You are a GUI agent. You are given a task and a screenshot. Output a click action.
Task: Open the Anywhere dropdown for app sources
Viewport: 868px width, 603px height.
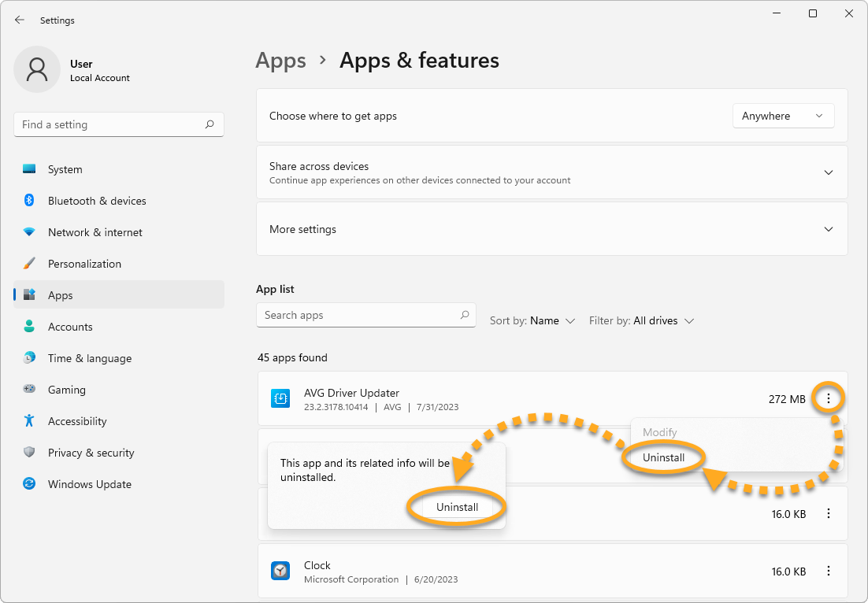tap(783, 116)
